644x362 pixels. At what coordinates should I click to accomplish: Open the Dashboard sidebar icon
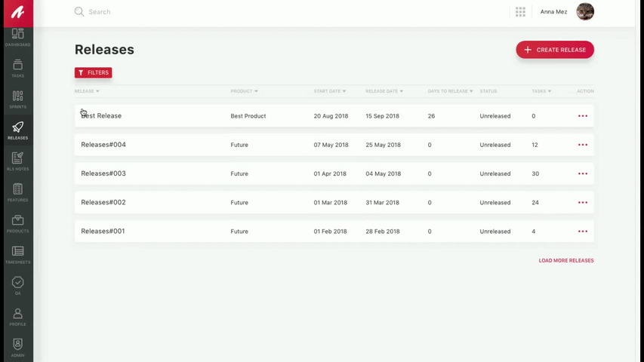[x=17, y=38]
